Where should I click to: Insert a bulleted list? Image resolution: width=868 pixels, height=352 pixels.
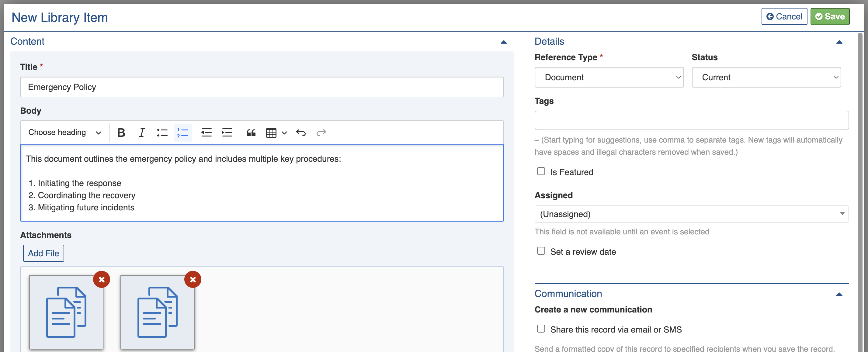[x=162, y=133]
